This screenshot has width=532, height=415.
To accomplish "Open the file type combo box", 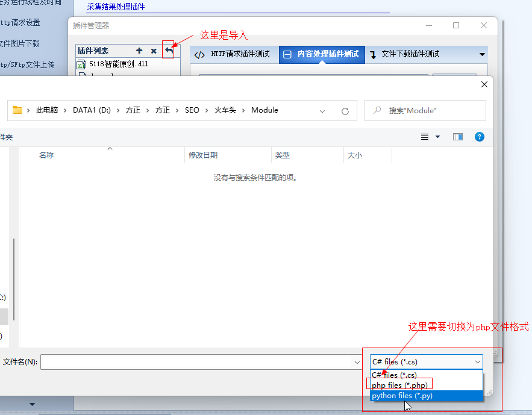I will pos(427,362).
